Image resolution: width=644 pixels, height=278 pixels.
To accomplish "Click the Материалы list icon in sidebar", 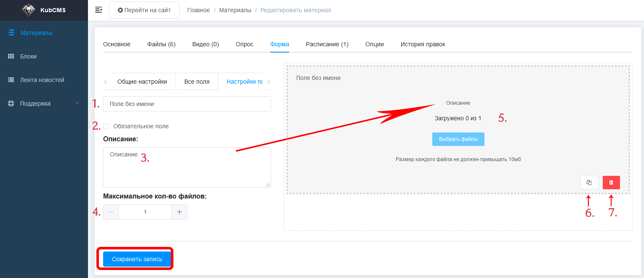I will [11, 33].
